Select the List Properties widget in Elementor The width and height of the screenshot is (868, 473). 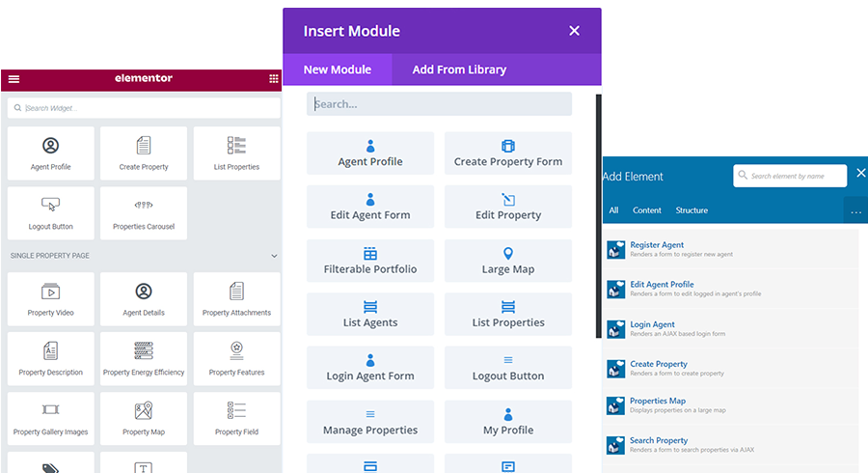tap(236, 153)
